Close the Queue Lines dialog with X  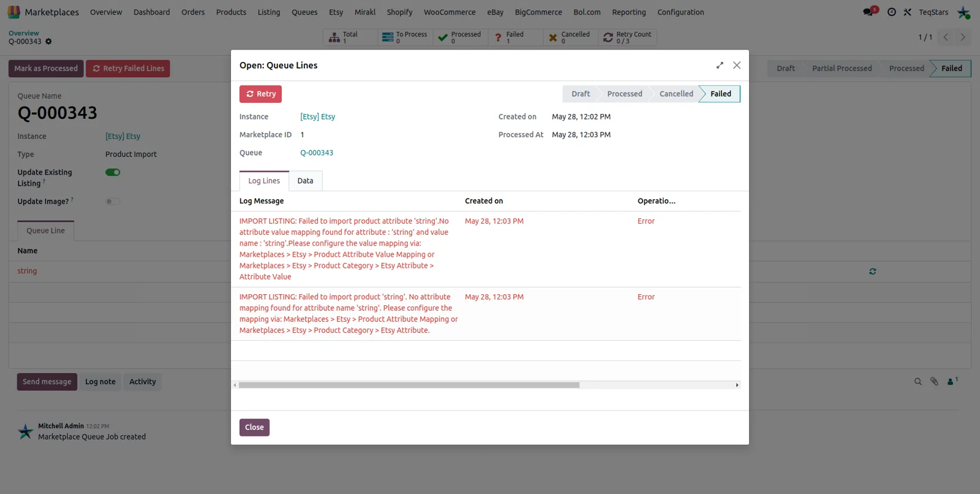pos(737,65)
